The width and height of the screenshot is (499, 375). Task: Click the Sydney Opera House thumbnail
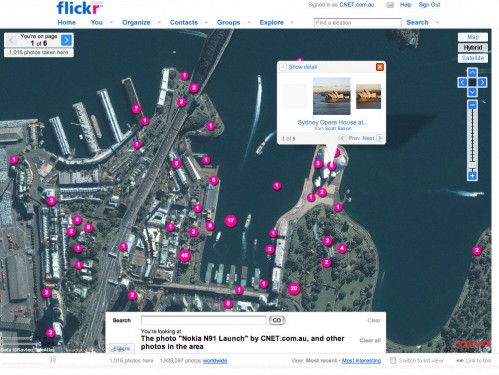[332, 96]
